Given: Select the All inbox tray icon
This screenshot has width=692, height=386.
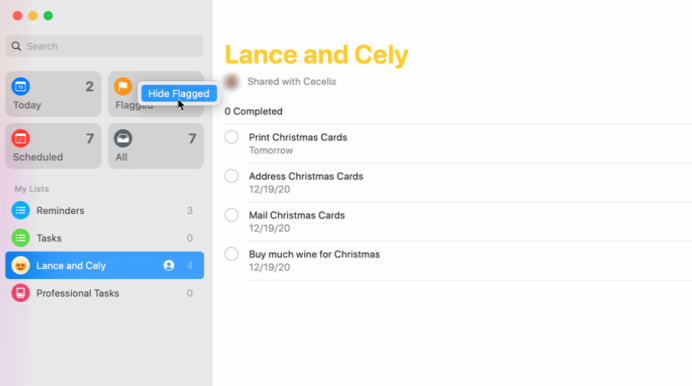Looking at the screenshot, I should [x=123, y=139].
